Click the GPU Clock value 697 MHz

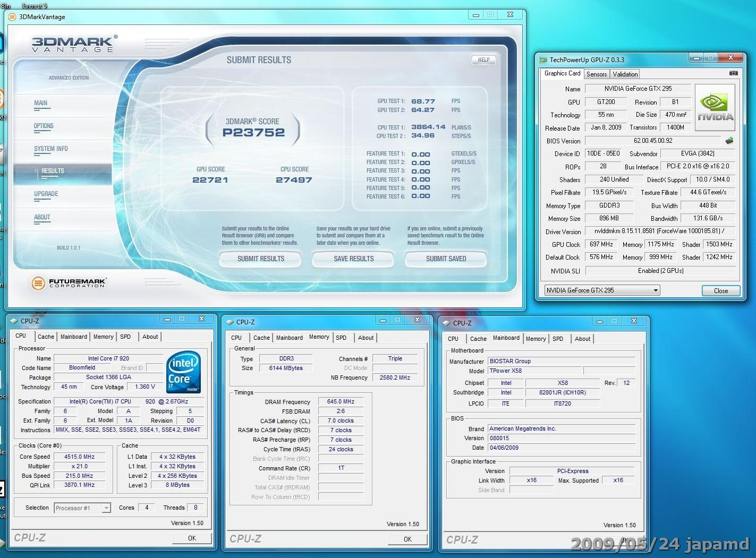(601, 244)
